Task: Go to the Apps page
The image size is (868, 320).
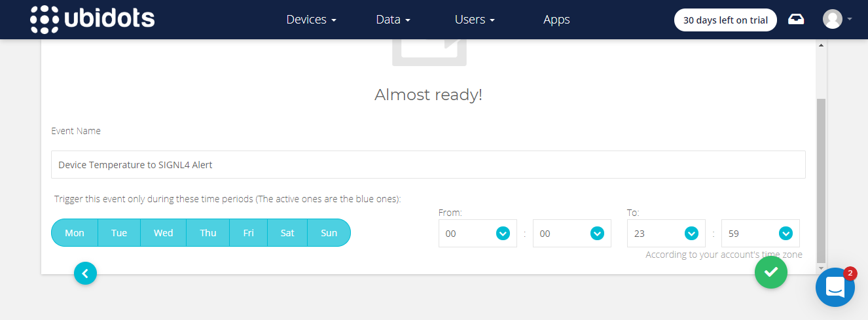Action: (x=556, y=20)
